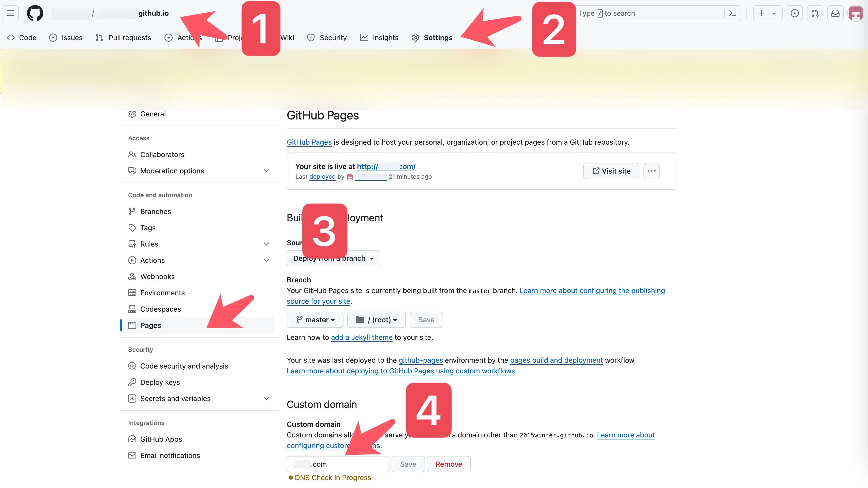This screenshot has height=488, width=868.
Task: Open the notifications inbox icon
Action: pos(835,13)
